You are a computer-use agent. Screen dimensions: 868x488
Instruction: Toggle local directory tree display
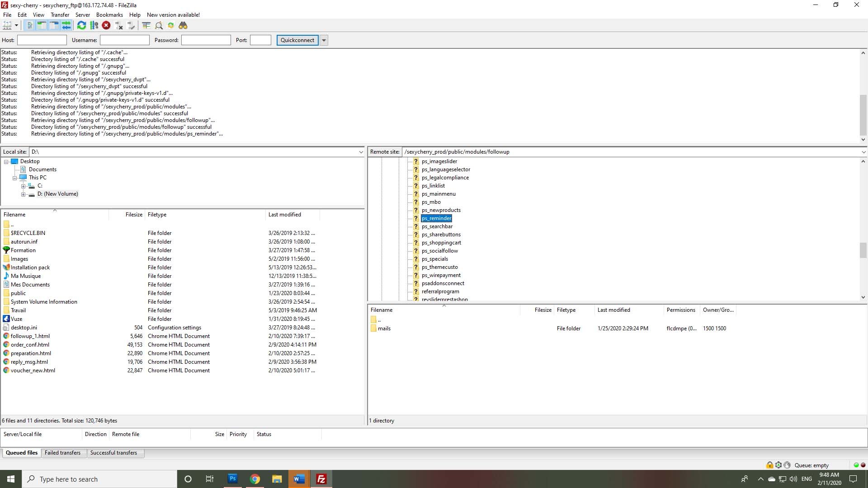(x=42, y=26)
